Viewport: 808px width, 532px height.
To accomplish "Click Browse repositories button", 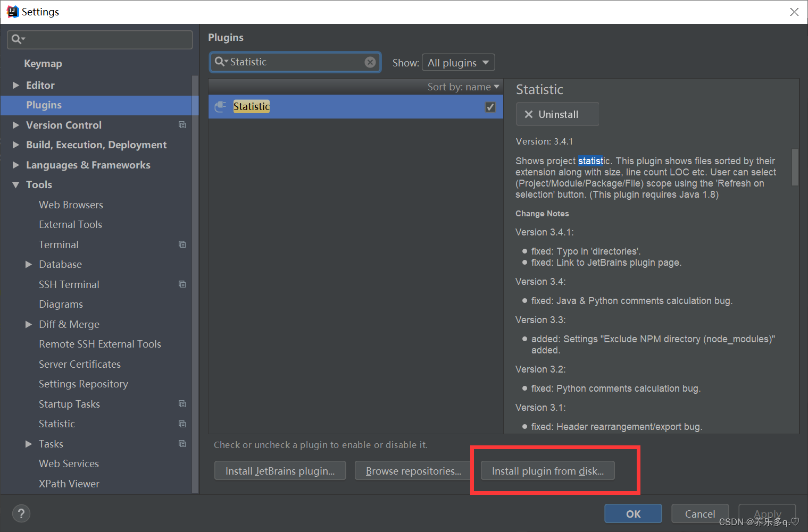I will pos(413,471).
